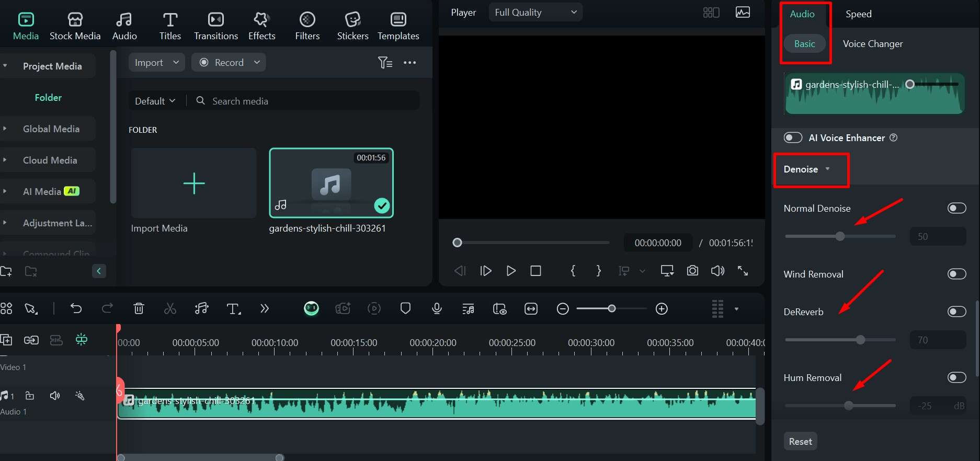Image resolution: width=980 pixels, height=461 pixels.
Task: Click the split scissors icon
Action: 170,308
